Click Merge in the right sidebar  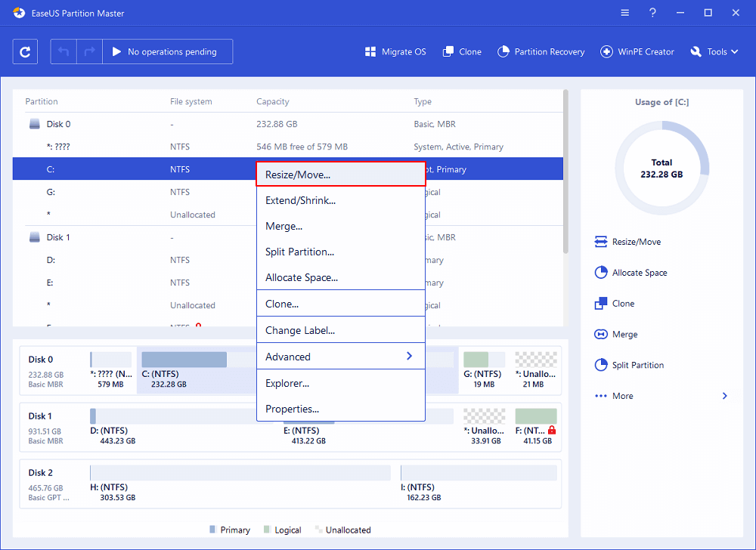[615, 334]
